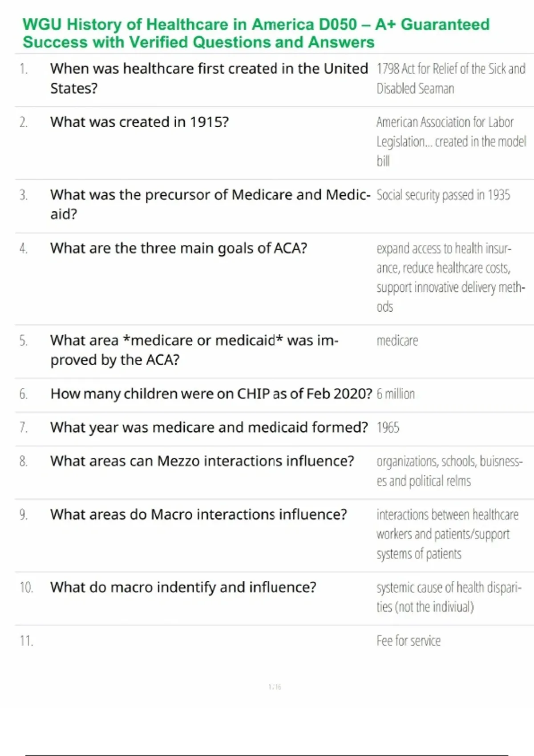Image resolution: width=534 pixels, height=756 pixels.
Task: Click the question about area improved by ACA
Action: (x=194, y=350)
